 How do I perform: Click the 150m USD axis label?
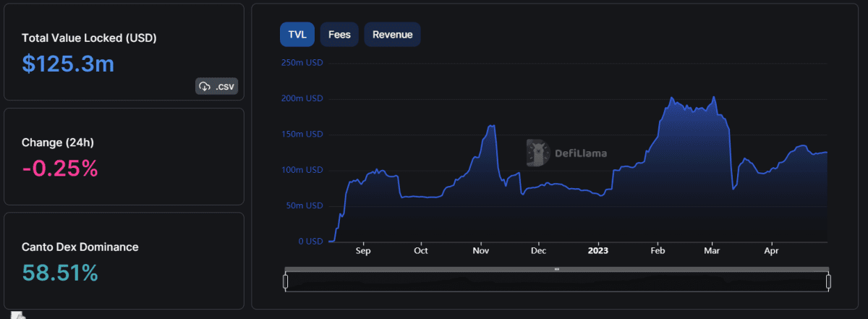302,135
